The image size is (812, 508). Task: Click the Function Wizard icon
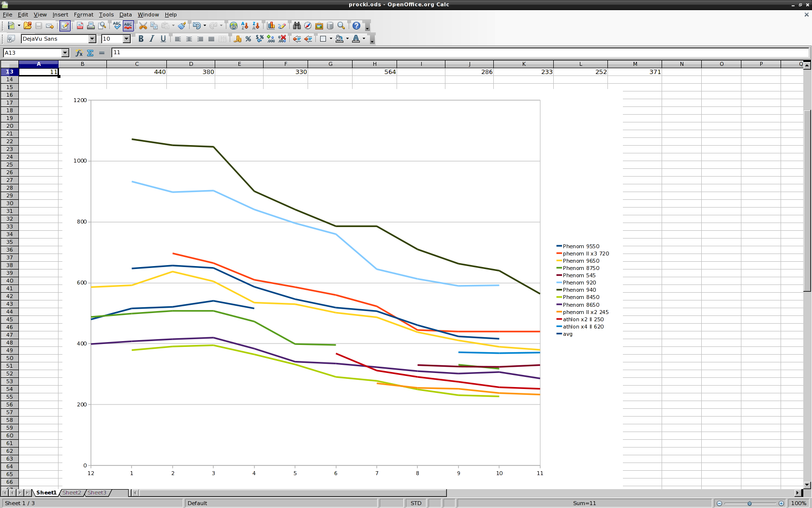[79, 53]
